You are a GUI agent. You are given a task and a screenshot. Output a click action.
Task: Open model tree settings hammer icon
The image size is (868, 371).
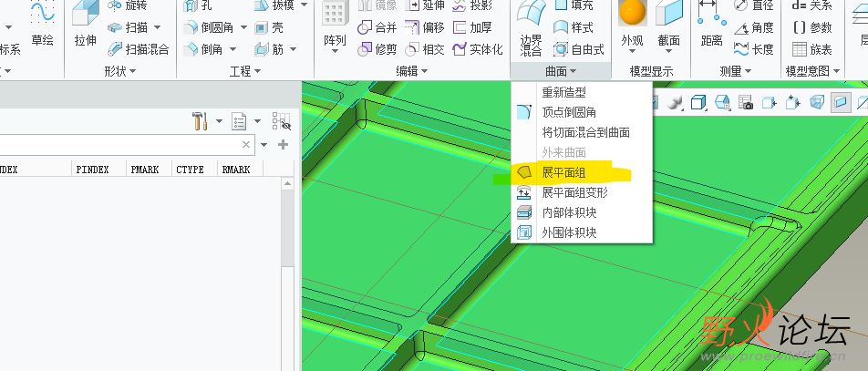(200, 120)
